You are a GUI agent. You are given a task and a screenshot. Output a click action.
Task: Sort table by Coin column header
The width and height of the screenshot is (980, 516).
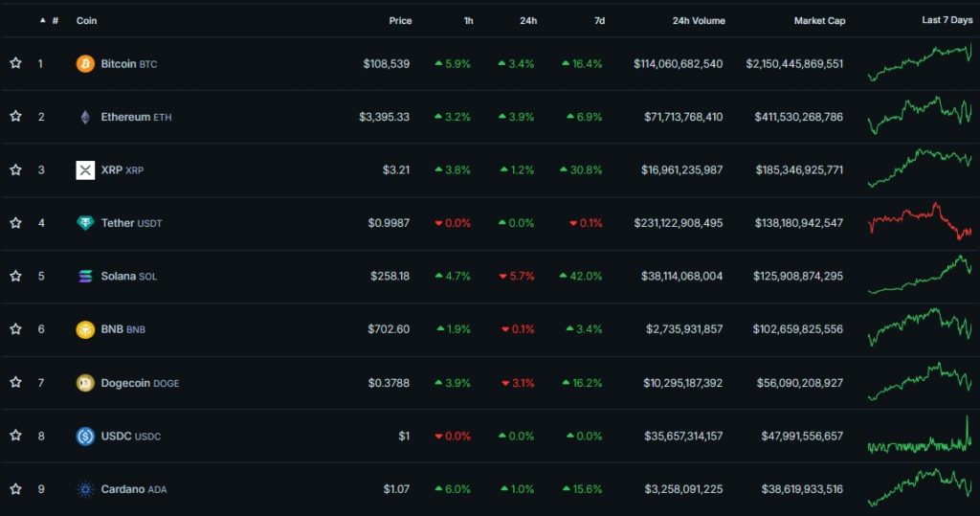(86, 21)
